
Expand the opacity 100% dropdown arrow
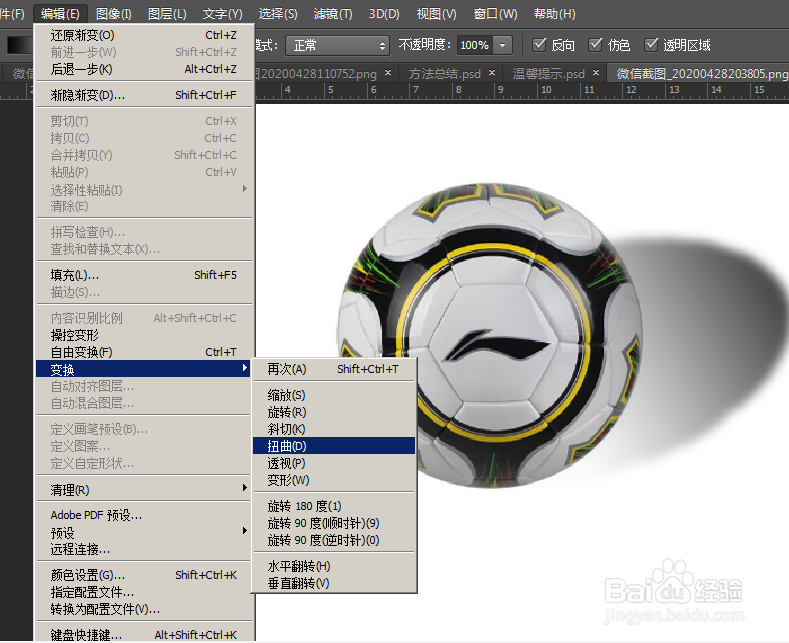click(x=502, y=45)
